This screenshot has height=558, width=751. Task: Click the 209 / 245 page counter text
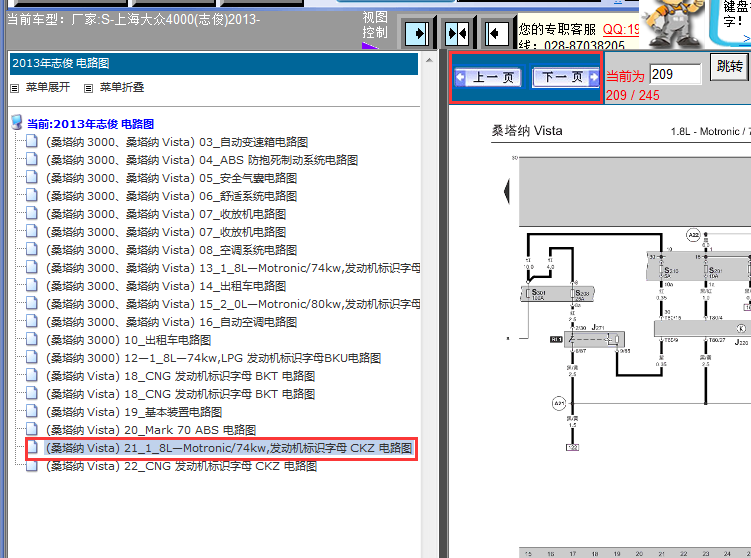point(633,95)
